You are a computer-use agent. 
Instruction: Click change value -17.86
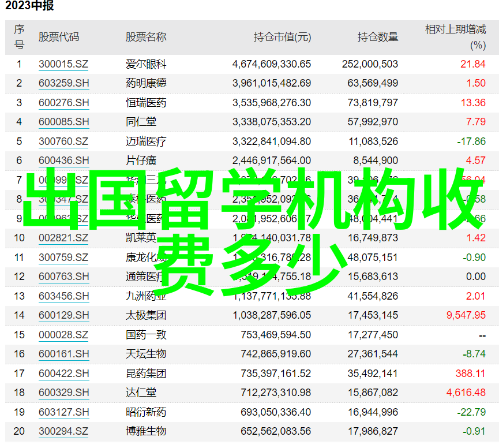click(471, 141)
